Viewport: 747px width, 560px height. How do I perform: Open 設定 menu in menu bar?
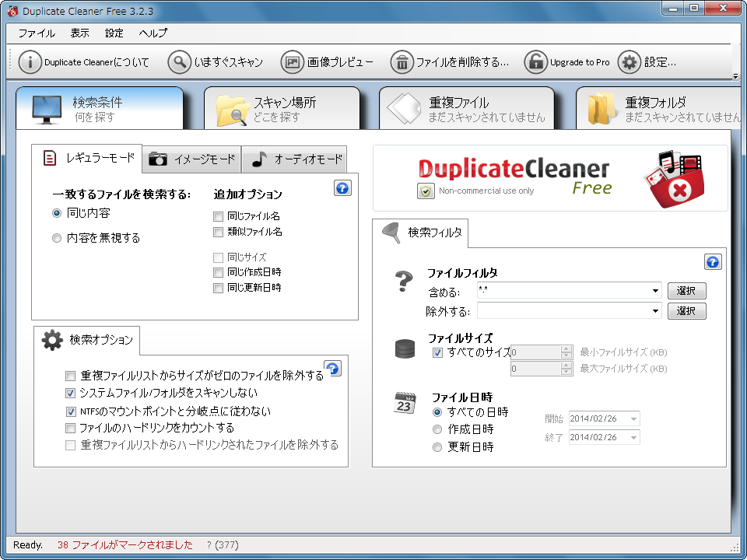pos(114,33)
